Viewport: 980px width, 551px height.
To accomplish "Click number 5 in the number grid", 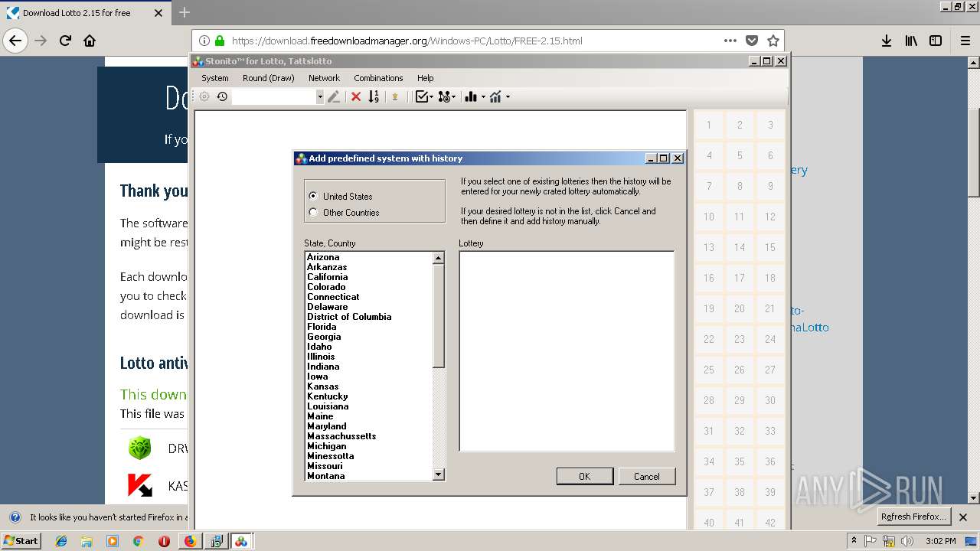I will point(740,155).
